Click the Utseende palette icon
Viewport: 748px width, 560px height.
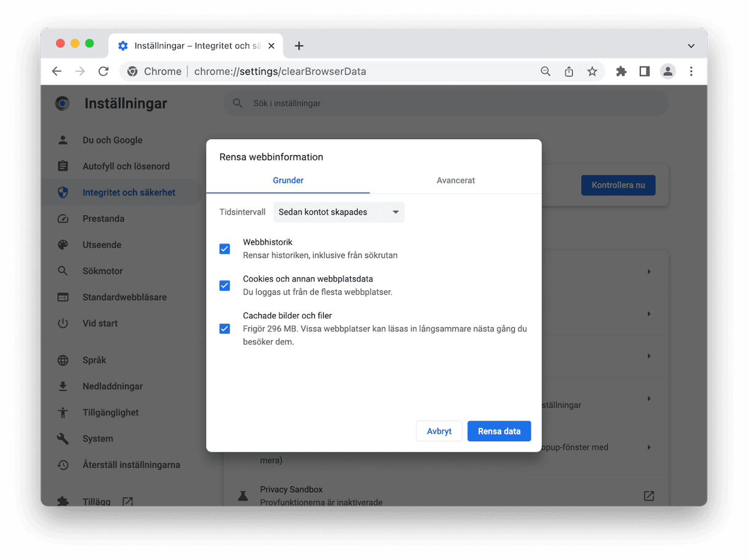[63, 245]
